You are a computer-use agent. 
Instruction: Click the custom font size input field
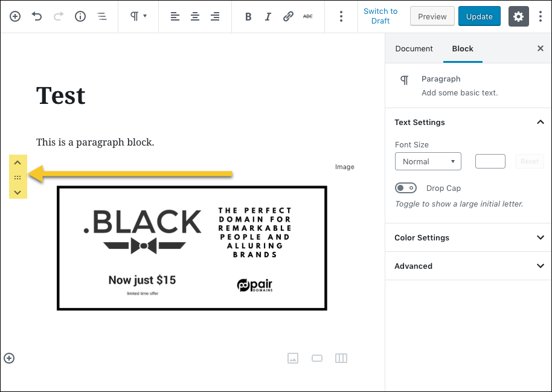coord(490,161)
